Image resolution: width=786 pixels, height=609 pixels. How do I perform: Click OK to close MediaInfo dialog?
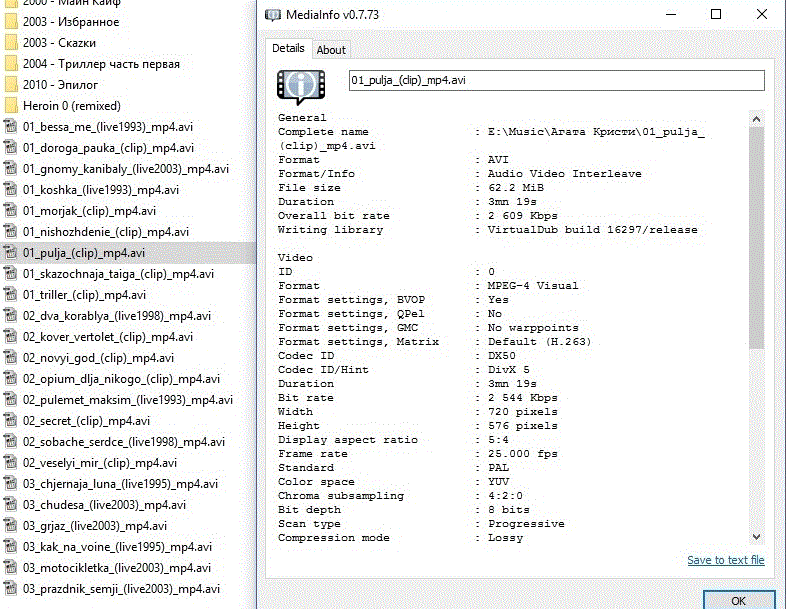pyautogui.click(x=738, y=600)
